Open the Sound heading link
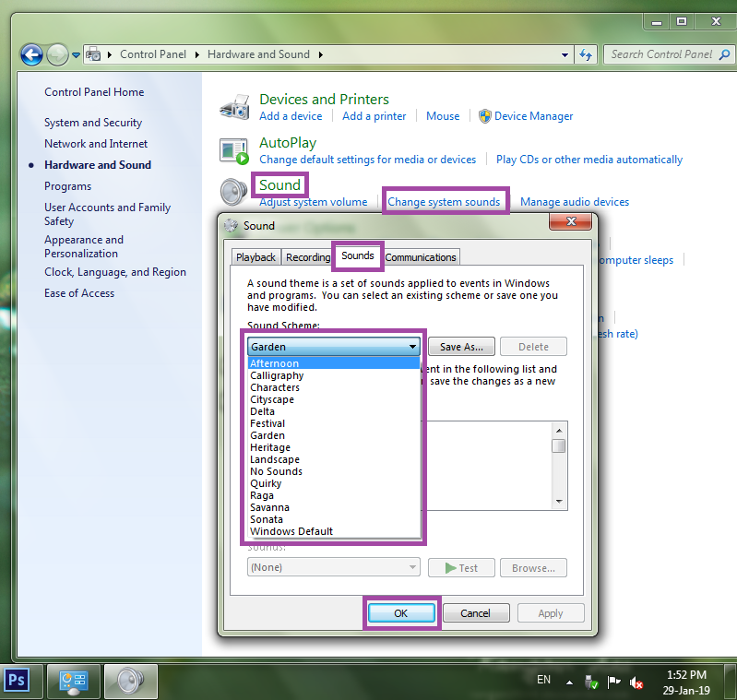Viewport: 737px width, 700px height. pos(279,185)
